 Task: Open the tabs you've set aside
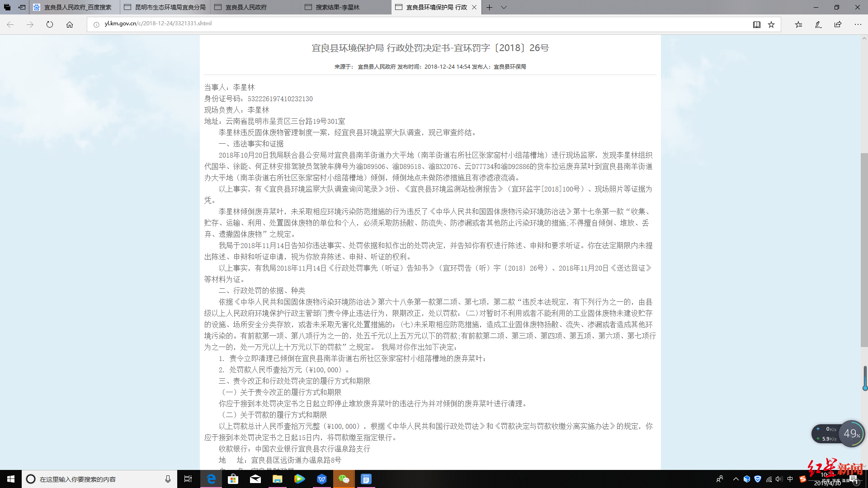pyautogui.click(x=7, y=7)
